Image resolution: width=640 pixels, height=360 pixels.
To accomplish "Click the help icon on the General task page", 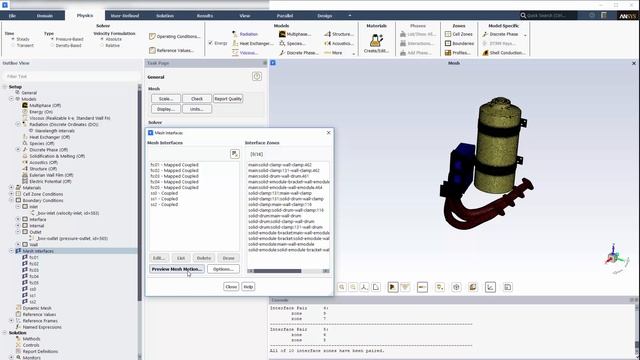I will tap(257, 76).
